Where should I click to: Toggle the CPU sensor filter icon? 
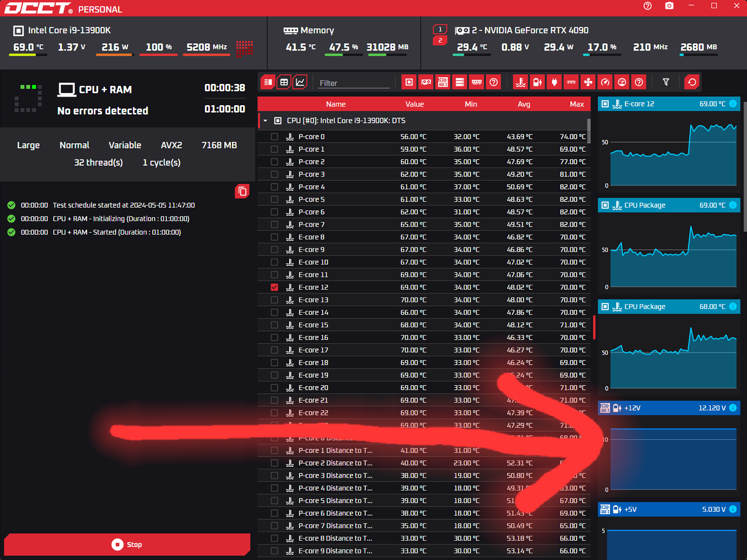coord(409,82)
